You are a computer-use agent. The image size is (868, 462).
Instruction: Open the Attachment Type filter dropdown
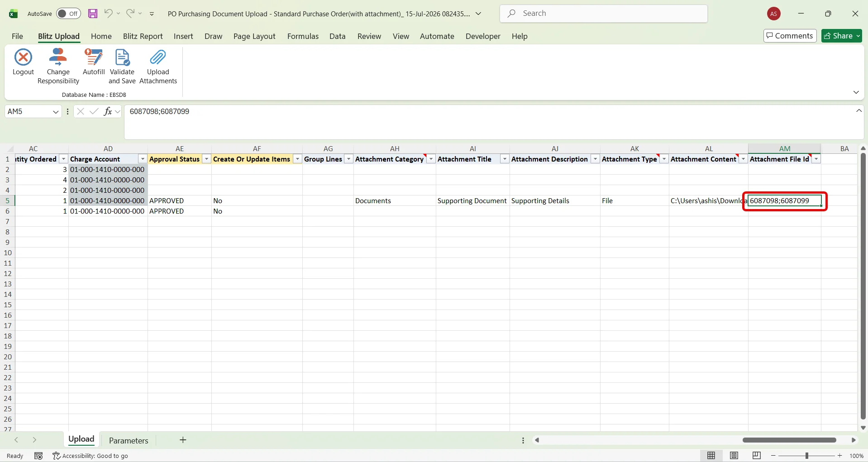click(x=664, y=159)
